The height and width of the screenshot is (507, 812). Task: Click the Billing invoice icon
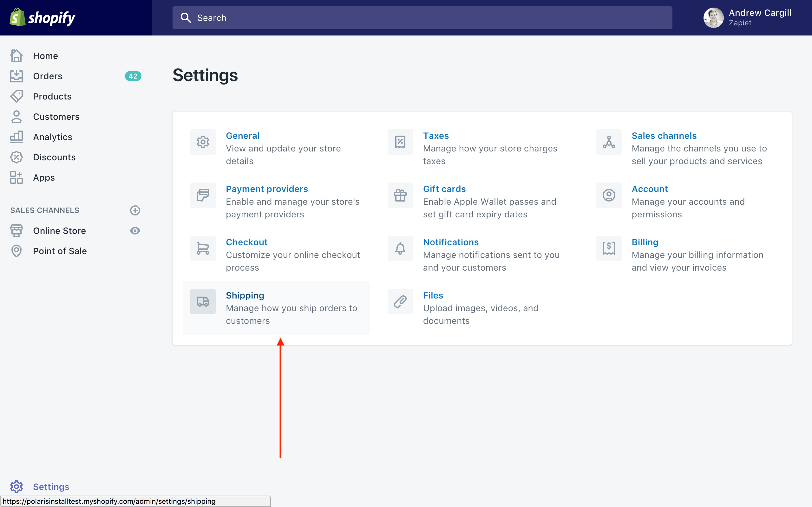[x=609, y=248]
